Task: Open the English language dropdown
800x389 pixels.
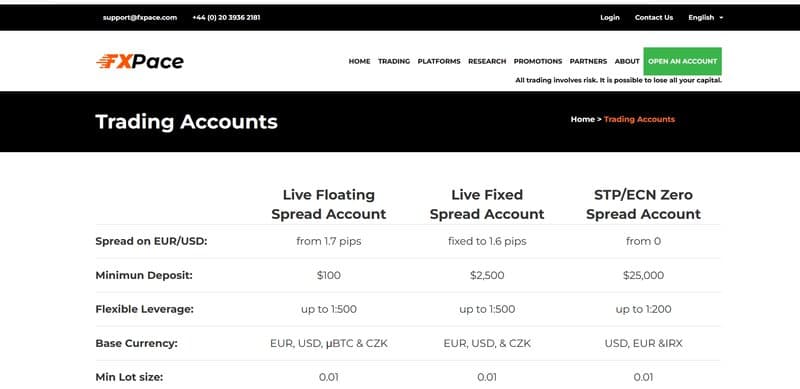Action: 706,17
